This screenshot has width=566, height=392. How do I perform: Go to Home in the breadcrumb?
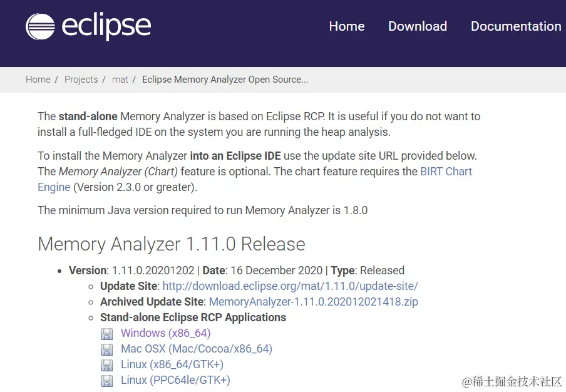[38, 80]
